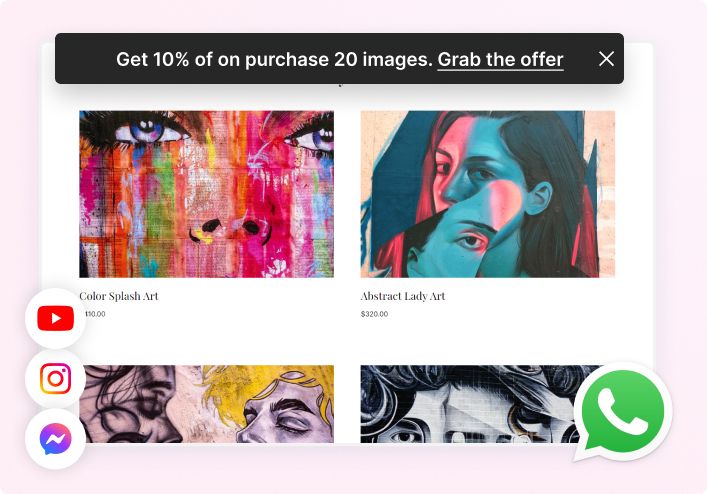The width and height of the screenshot is (707, 494).
Task: Click the yellow-haired face in the graffiti image
Action: (282, 403)
